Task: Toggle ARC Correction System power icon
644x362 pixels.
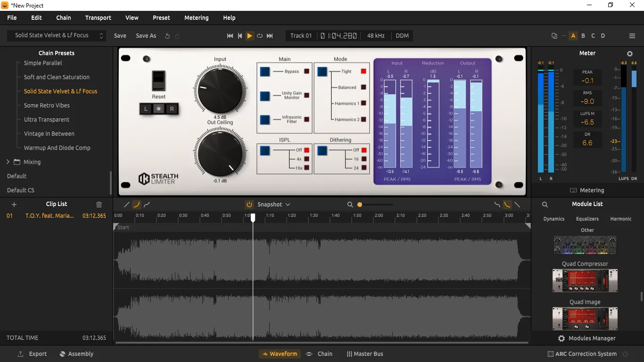Action: click(x=626, y=354)
